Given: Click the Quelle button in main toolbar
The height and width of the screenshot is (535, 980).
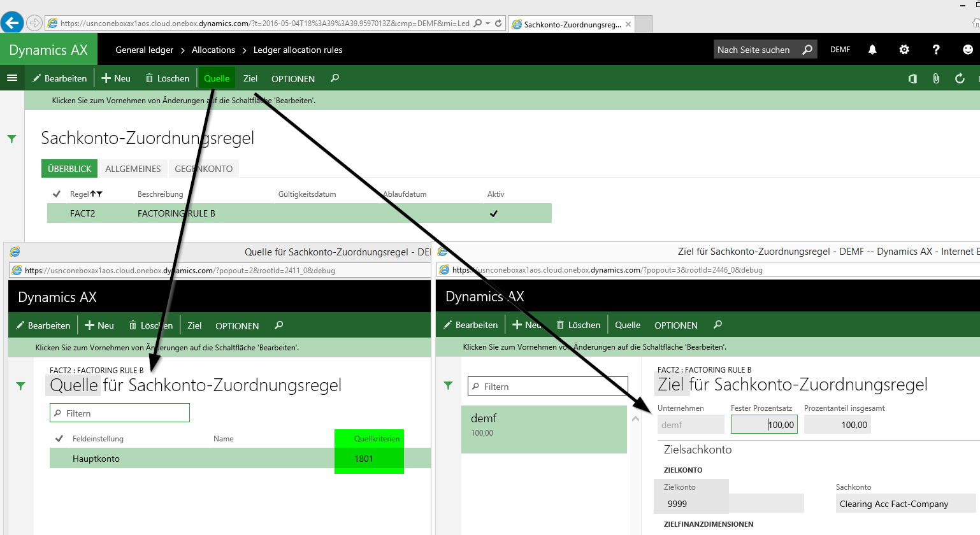Looking at the screenshot, I should [217, 78].
